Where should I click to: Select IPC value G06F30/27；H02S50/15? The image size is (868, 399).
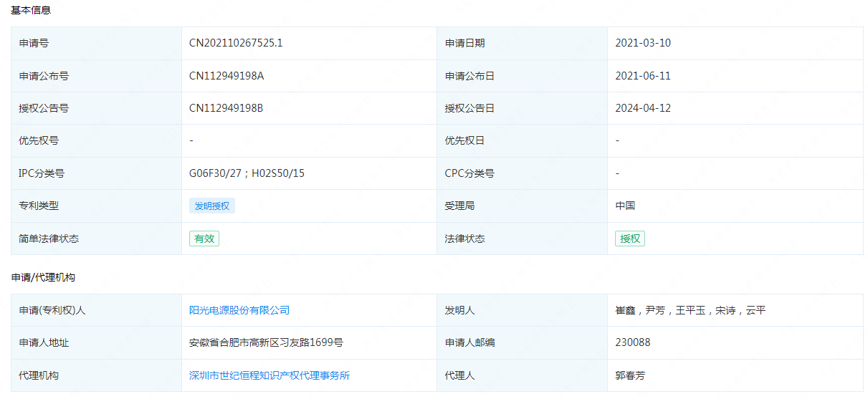247,173
